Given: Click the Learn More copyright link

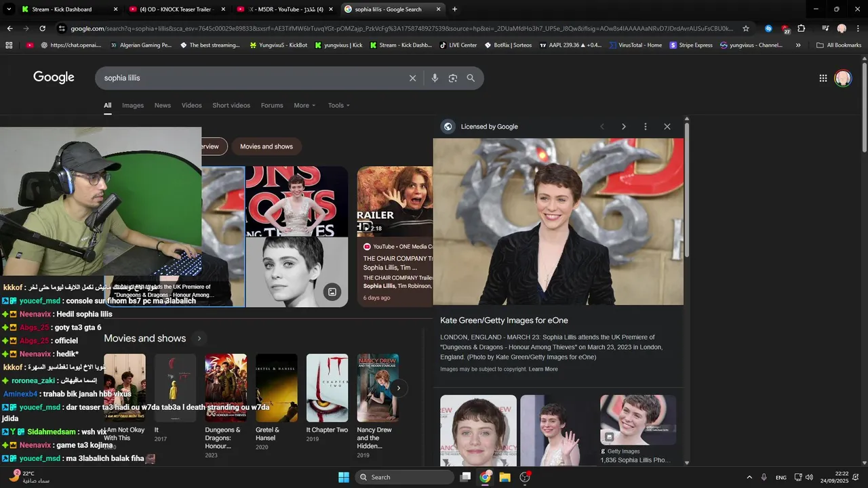Looking at the screenshot, I should click(x=543, y=369).
